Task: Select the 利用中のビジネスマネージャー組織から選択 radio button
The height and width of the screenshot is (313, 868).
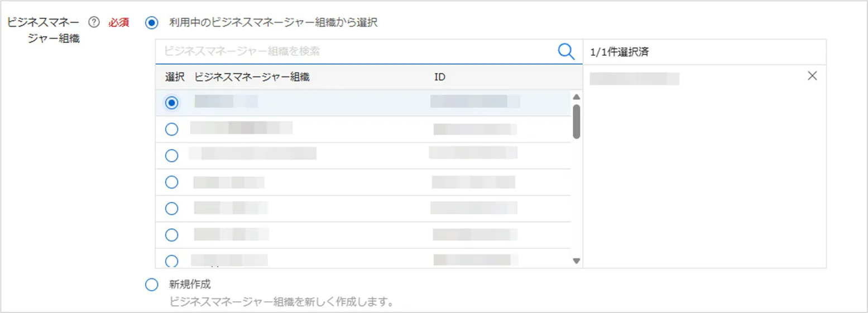Action: (151, 23)
